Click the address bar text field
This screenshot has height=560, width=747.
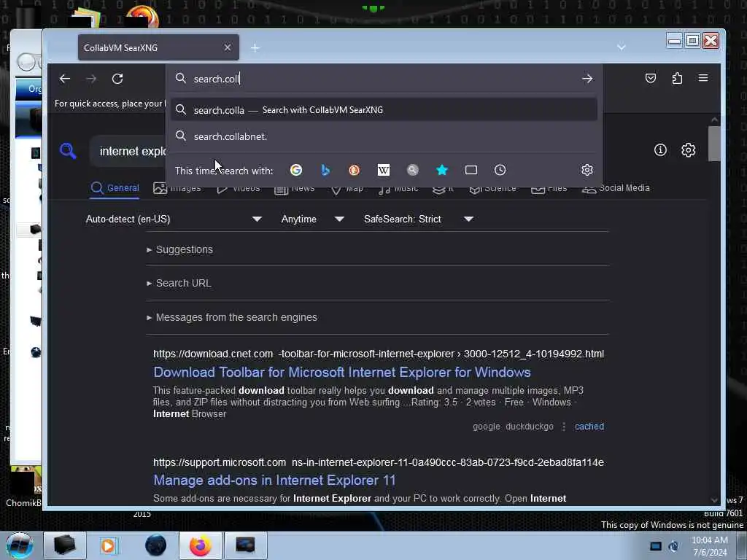[x=384, y=79]
